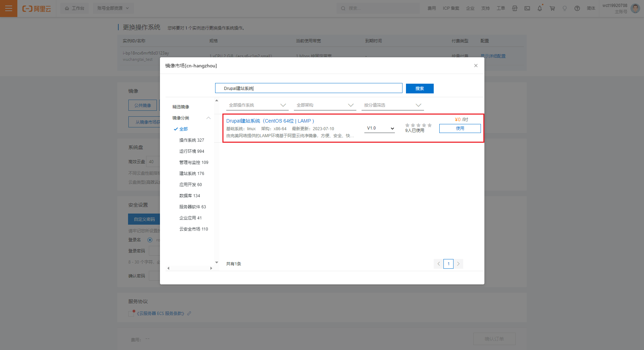
Task: Focus the top global search box
Action: click(378, 8)
